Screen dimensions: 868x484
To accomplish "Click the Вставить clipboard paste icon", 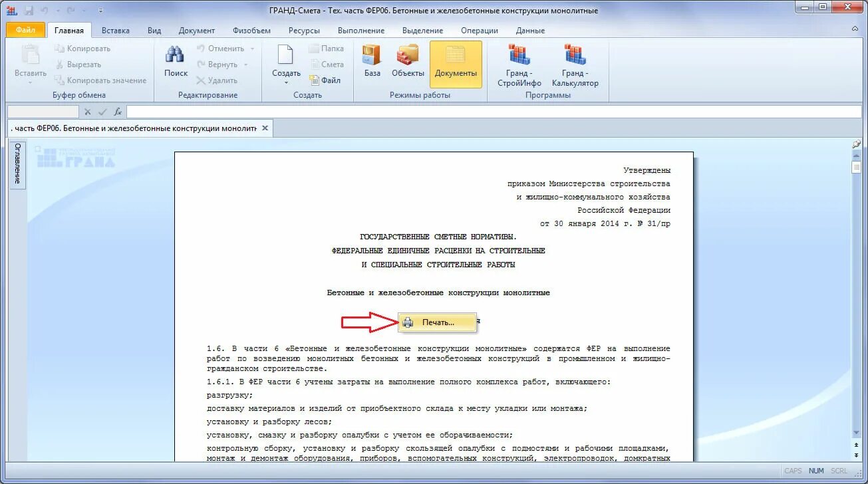I will (x=31, y=55).
